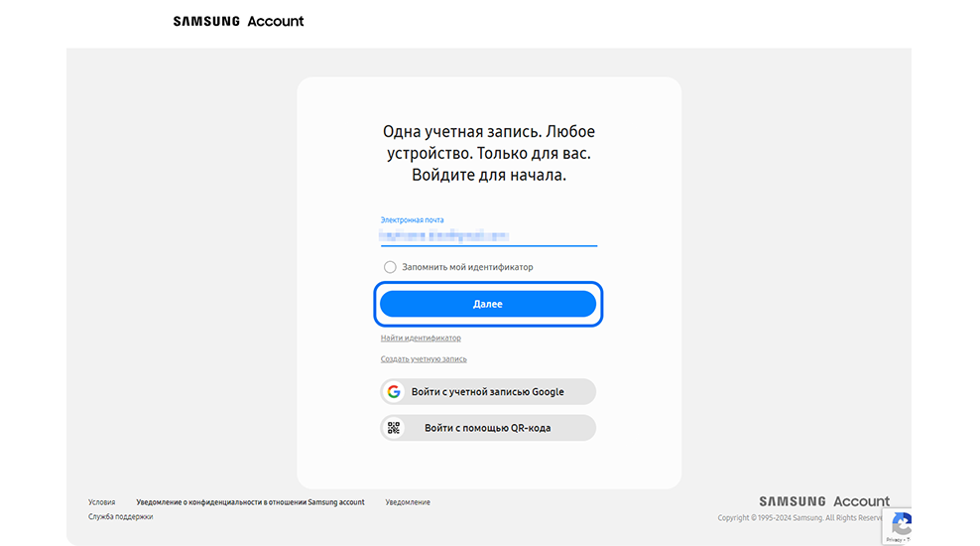Open the "Условия" footer link
Screen dimensions: 980x546
click(101, 502)
